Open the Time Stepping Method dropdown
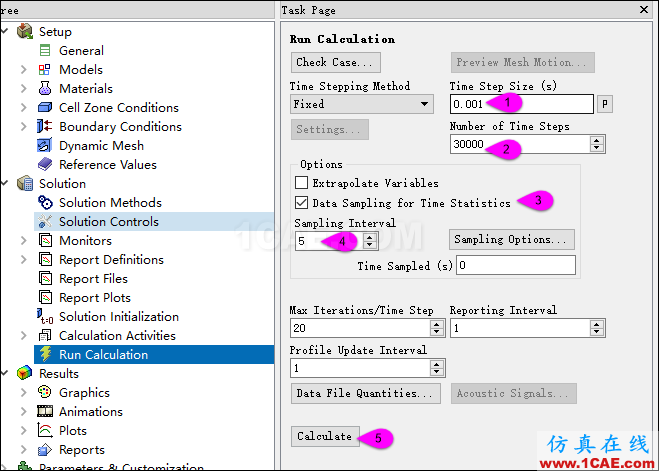The image size is (659, 471). (361, 104)
